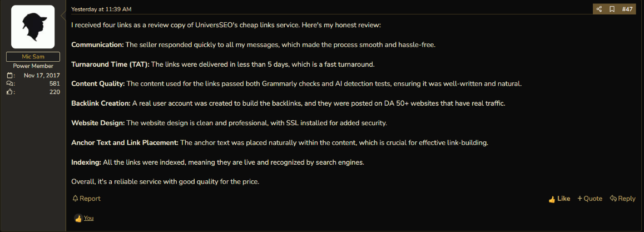Reply to Mic Sam's review post
644x232 pixels.
(x=623, y=199)
